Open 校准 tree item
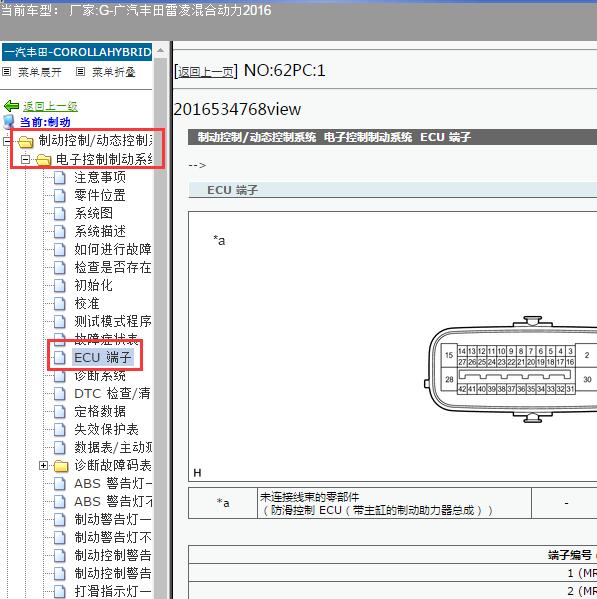 (87, 303)
